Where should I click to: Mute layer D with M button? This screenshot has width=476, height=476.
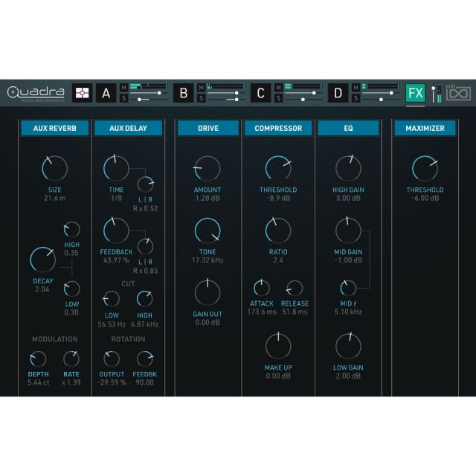pos(356,88)
